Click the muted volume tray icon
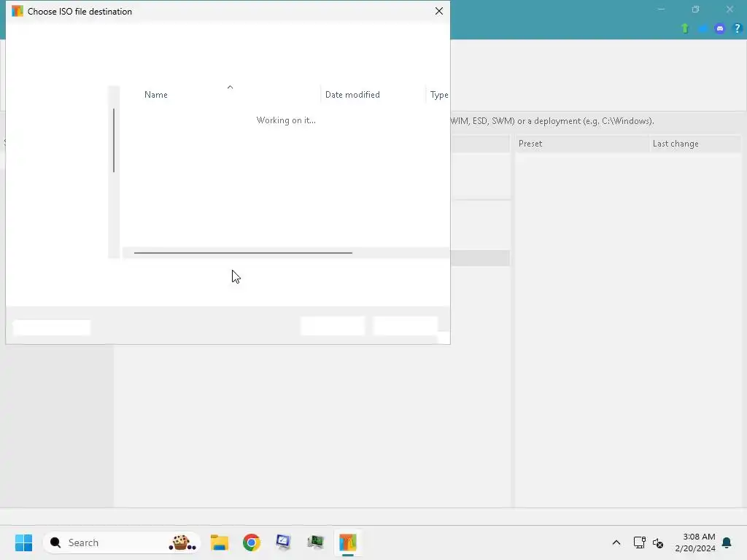The image size is (747, 560). (x=658, y=542)
